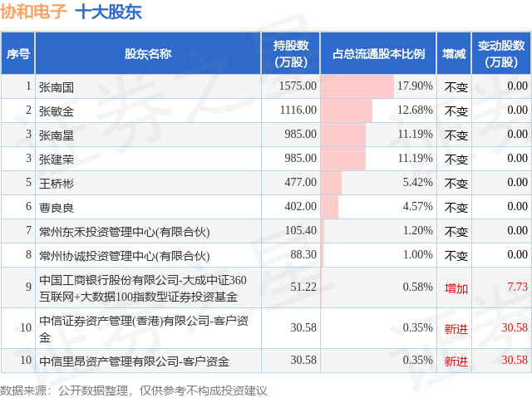The width and height of the screenshot is (532, 398).
Task: Click the pink bar in 张南国 row
Action: point(357,86)
